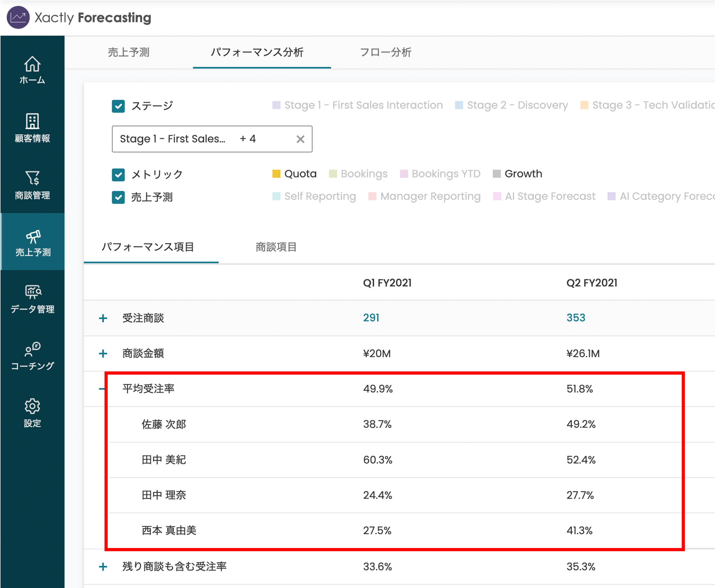Image resolution: width=715 pixels, height=588 pixels.
Task: Select the コーチング sidebar icon
Action: tap(32, 355)
